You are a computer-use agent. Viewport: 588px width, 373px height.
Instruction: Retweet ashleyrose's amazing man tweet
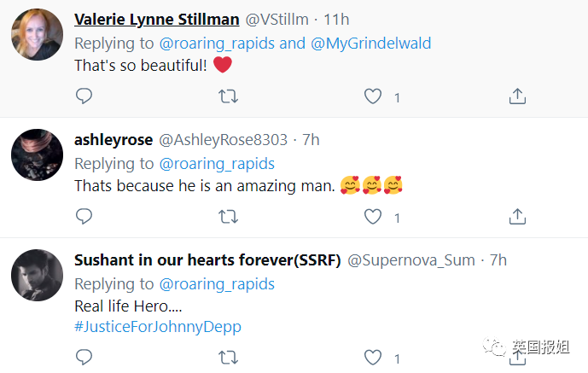[x=228, y=218]
